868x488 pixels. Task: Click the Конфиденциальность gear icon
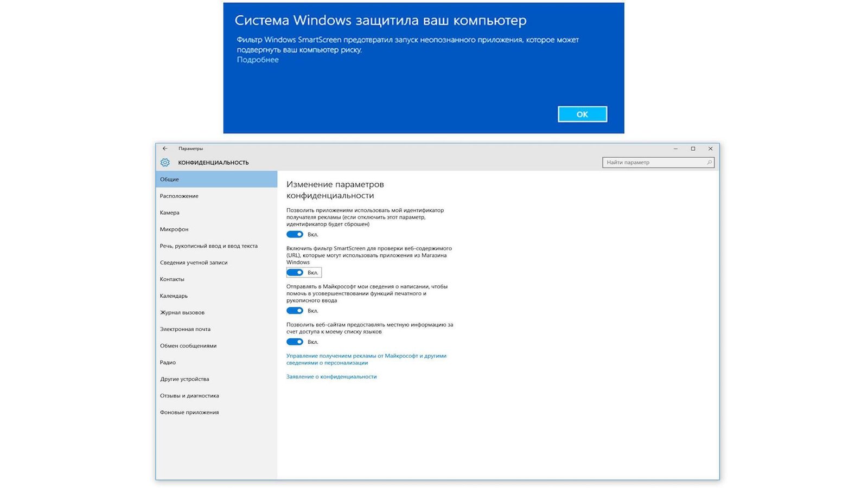[x=165, y=163]
